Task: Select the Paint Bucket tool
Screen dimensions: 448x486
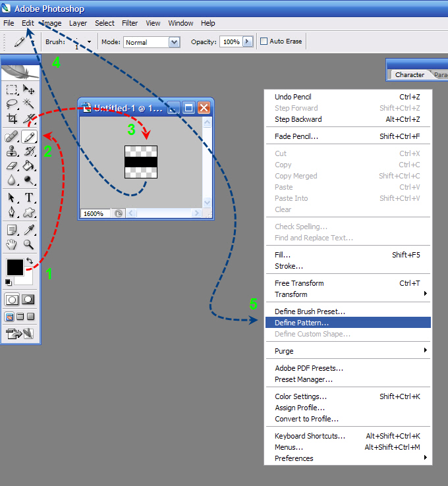Action: [x=29, y=165]
